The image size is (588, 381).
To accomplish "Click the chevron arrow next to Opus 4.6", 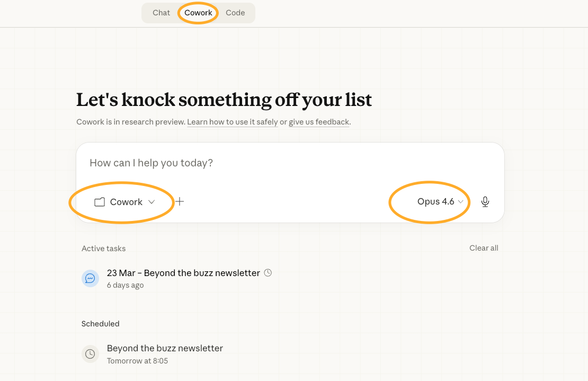I will point(460,202).
